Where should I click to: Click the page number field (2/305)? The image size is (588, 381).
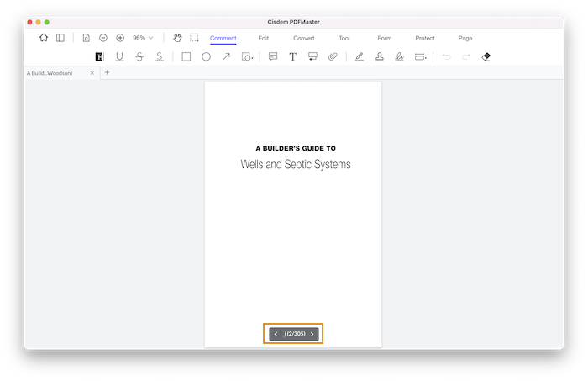295,334
